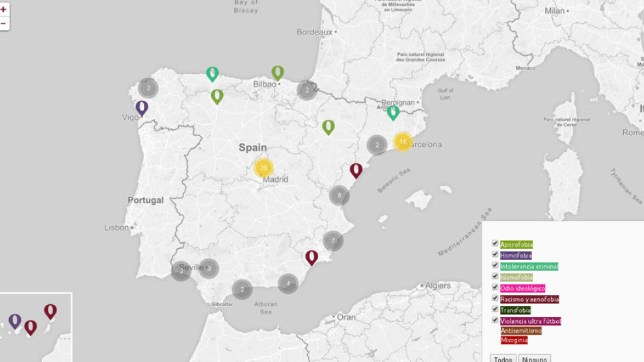Click the Todos button

tap(503, 358)
